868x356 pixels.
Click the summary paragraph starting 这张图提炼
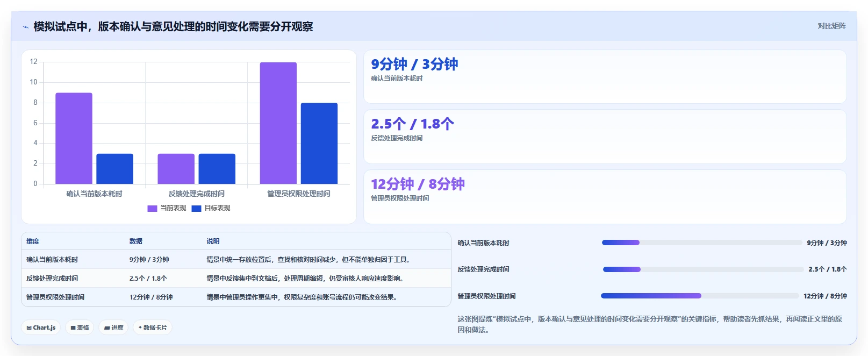pos(650,324)
